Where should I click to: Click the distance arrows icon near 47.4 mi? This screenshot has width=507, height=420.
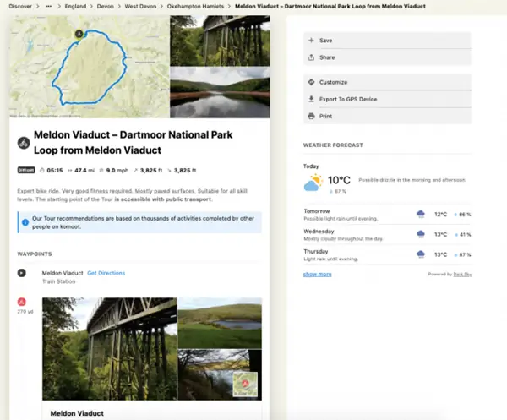point(69,171)
